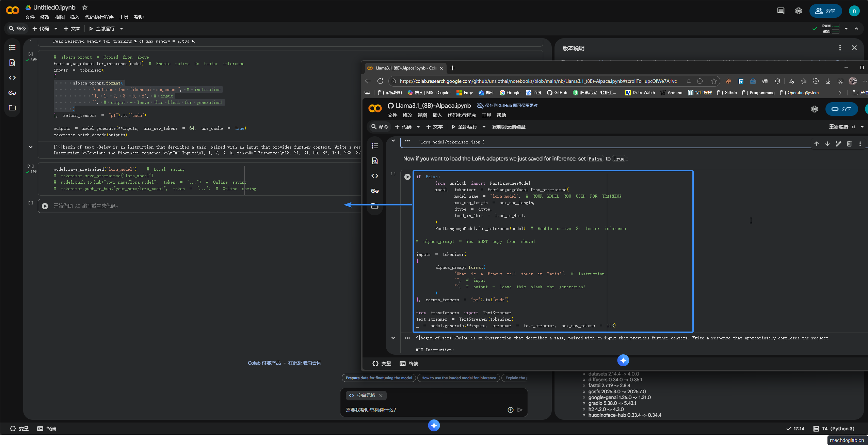The image size is (868, 445).
Task: Move the cell up with arrow icon
Action: pos(816,144)
